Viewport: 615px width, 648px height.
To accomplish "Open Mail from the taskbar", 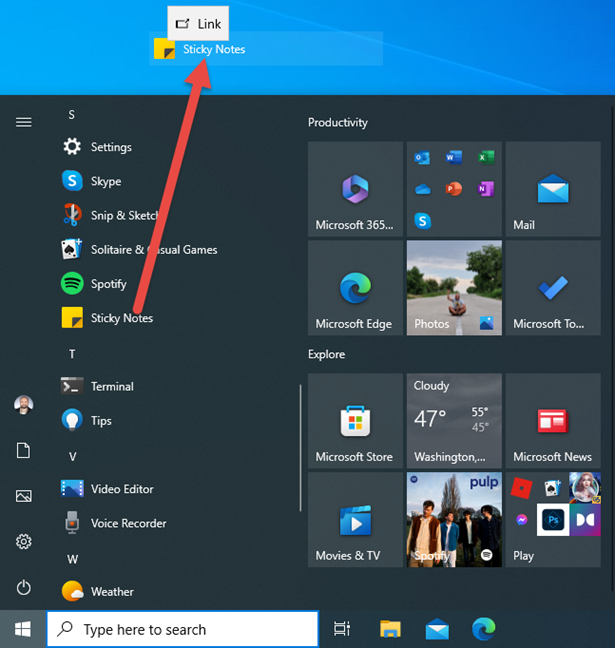I will pos(437,629).
